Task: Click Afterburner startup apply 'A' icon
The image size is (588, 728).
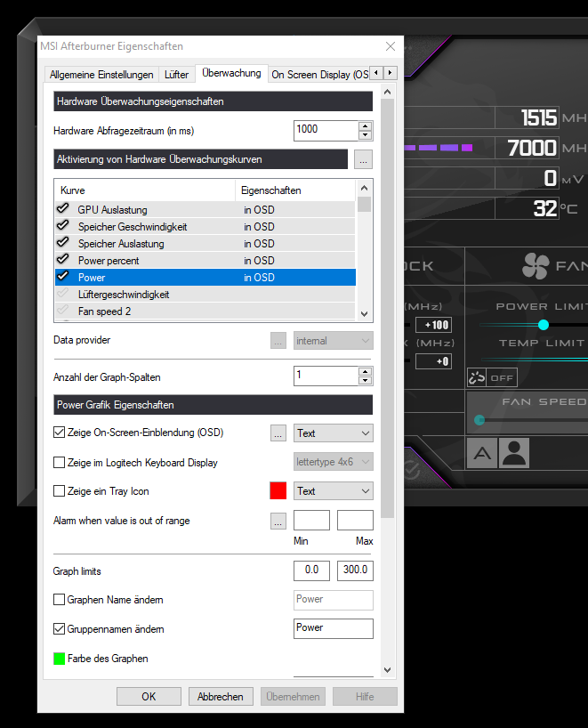Action: (482, 453)
